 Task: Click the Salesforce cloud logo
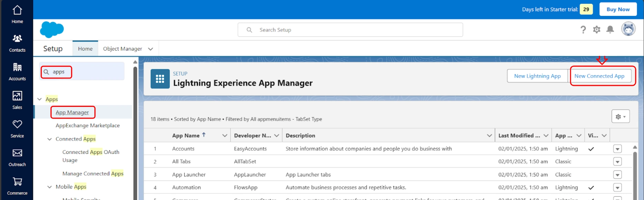pyautogui.click(x=52, y=30)
